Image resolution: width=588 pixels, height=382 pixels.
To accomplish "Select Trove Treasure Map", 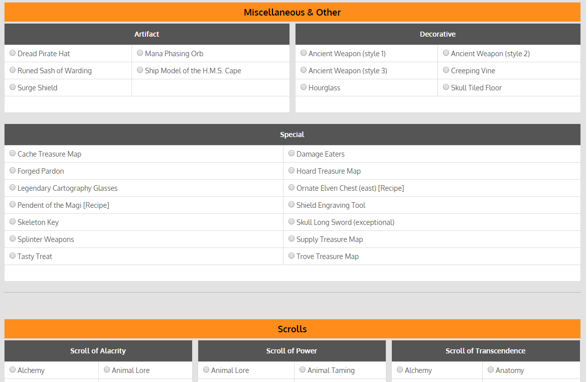I will [291, 256].
